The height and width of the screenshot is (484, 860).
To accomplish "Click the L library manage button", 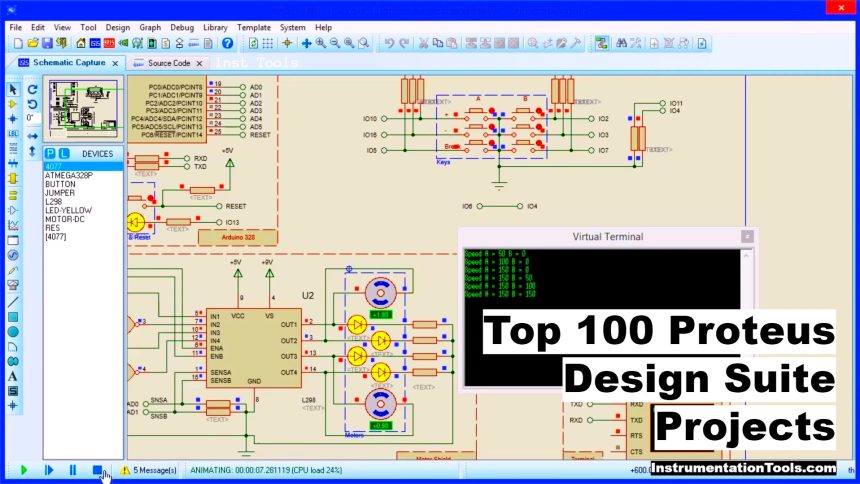I will point(64,154).
